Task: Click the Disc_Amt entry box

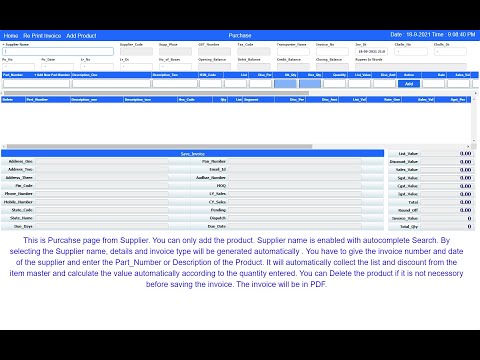Action: (x=384, y=83)
